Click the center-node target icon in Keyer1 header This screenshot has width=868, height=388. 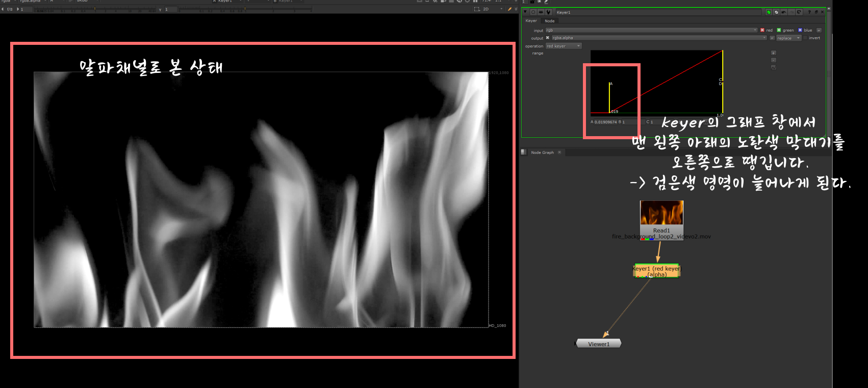[x=533, y=12]
